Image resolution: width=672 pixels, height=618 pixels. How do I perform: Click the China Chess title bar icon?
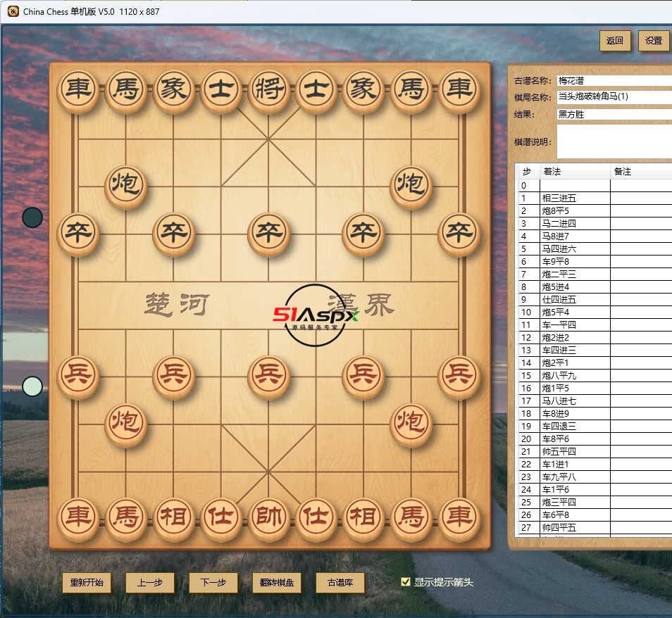(13, 11)
